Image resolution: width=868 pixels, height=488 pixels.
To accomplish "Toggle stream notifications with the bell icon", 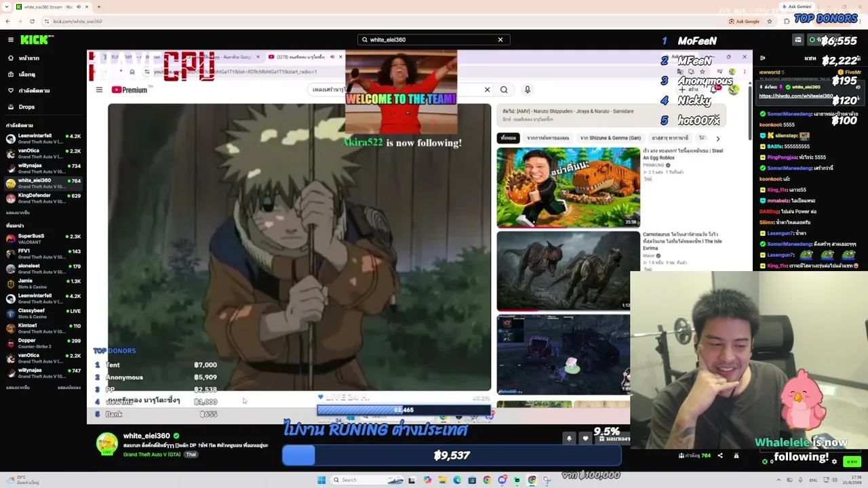I will (569, 439).
